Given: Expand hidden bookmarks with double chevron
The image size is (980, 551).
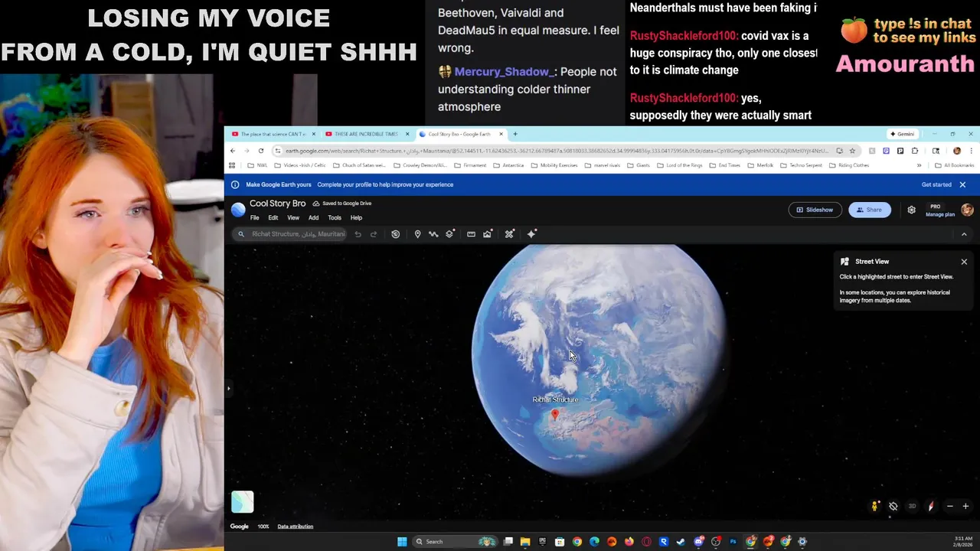Looking at the screenshot, I should pyautogui.click(x=919, y=165).
